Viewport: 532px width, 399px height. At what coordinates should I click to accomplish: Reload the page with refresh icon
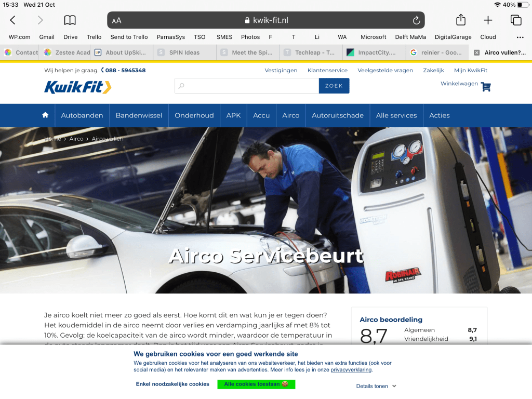pyautogui.click(x=416, y=20)
